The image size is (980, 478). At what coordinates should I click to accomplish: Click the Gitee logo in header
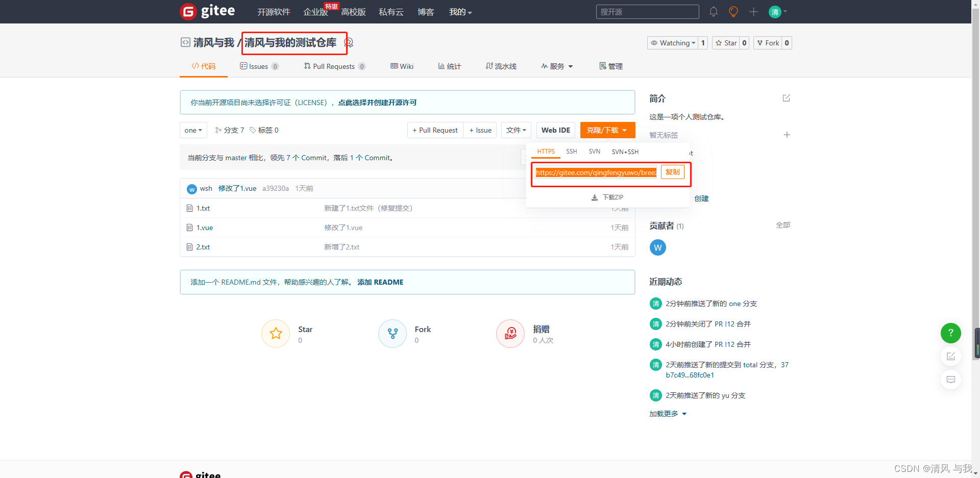tap(208, 11)
